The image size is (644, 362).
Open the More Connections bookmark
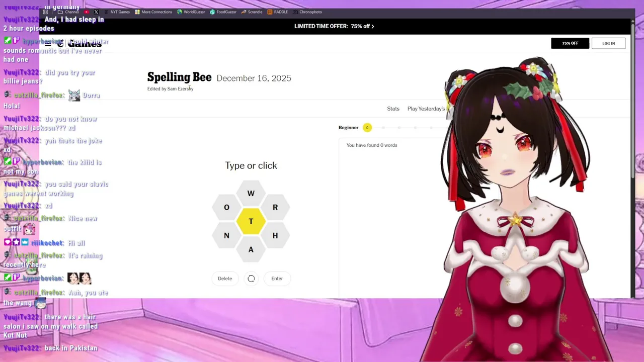coord(153,12)
